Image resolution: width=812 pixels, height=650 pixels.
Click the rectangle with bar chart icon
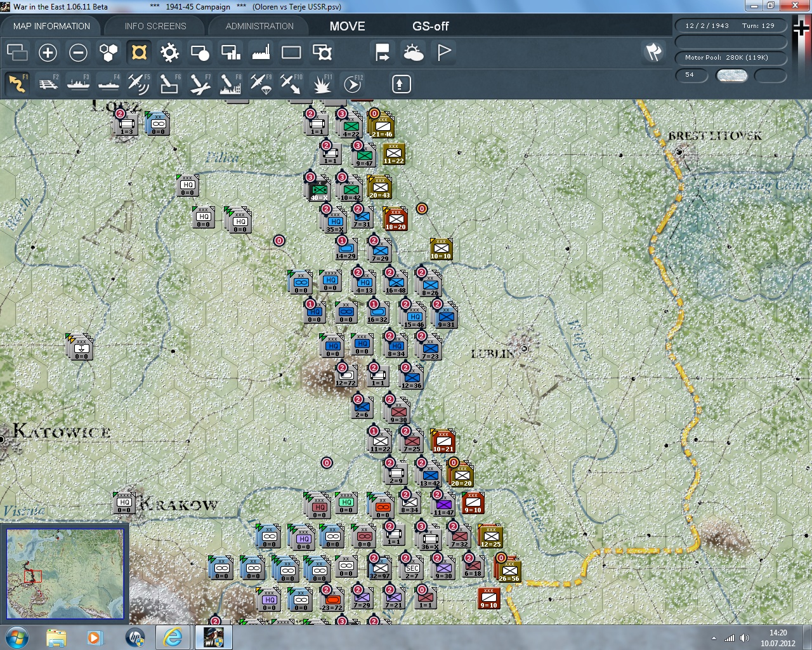pyautogui.click(x=230, y=53)
